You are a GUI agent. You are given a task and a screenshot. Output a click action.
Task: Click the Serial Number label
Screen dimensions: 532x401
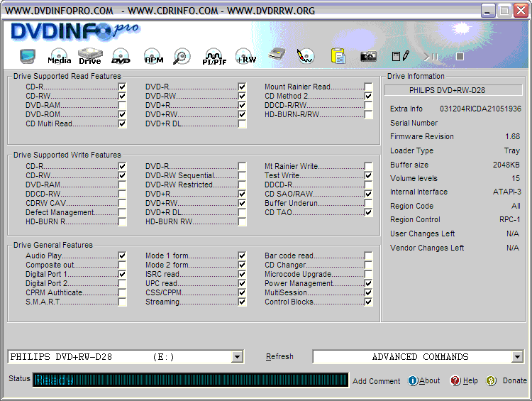414,123
